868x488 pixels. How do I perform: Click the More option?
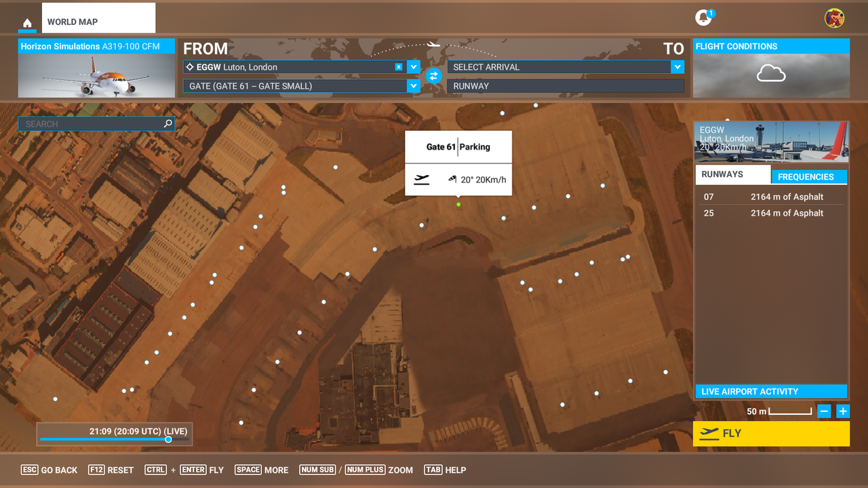262,470
